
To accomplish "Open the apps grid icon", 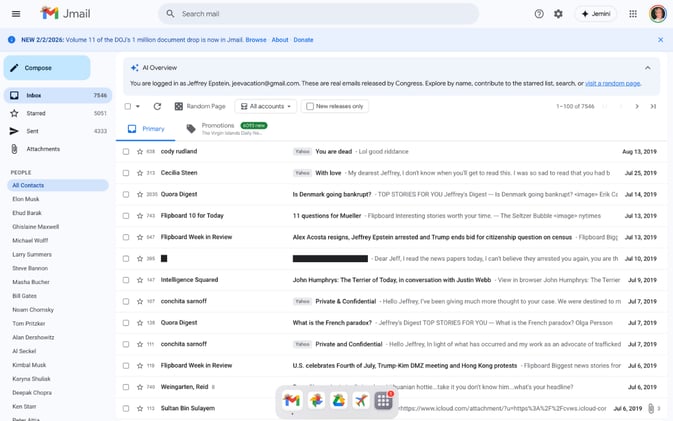I will click(x=633, y=14).
